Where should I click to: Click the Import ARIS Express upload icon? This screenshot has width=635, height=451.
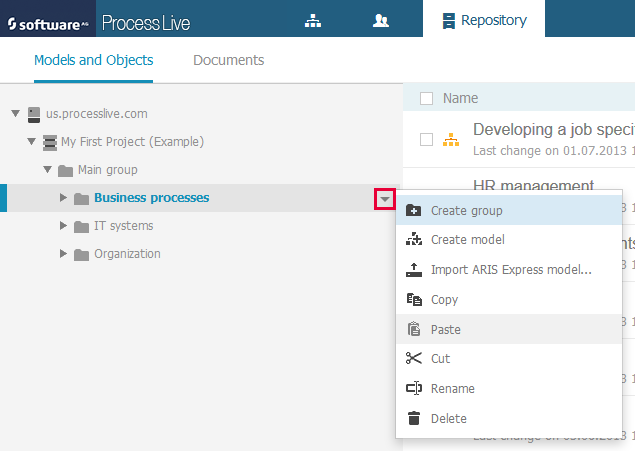(414, 270)
